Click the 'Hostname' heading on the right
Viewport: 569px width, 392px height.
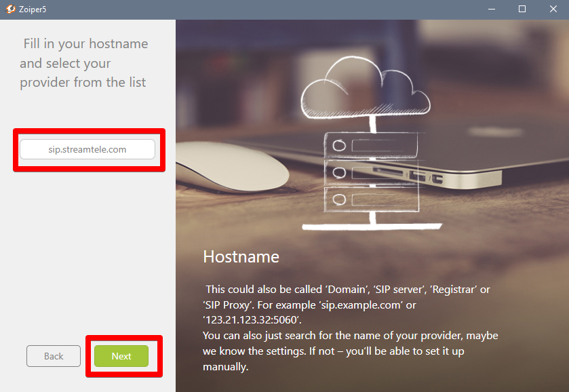tap(241, 256)
